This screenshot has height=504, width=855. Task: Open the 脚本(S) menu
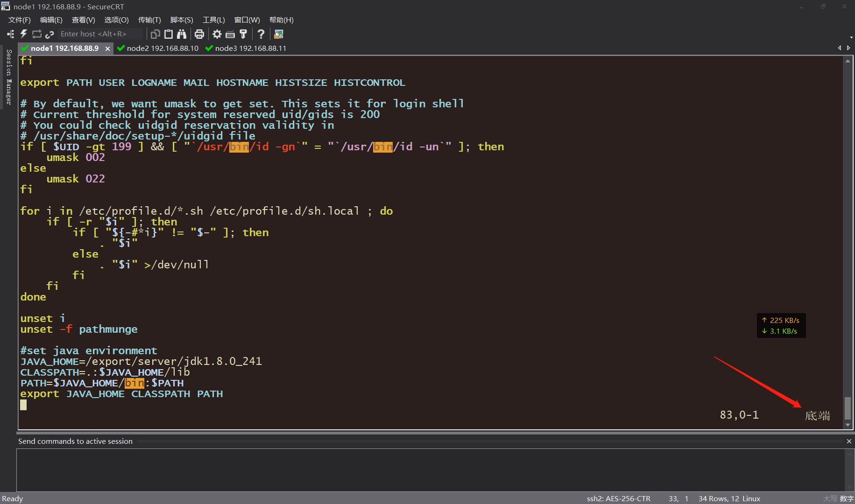[182, 20]
